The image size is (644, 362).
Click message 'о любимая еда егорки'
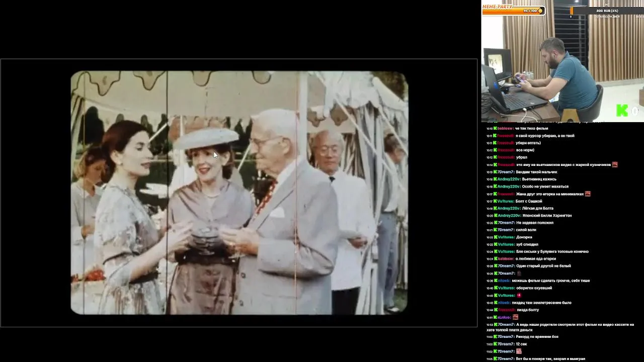[x=535, y=259]
